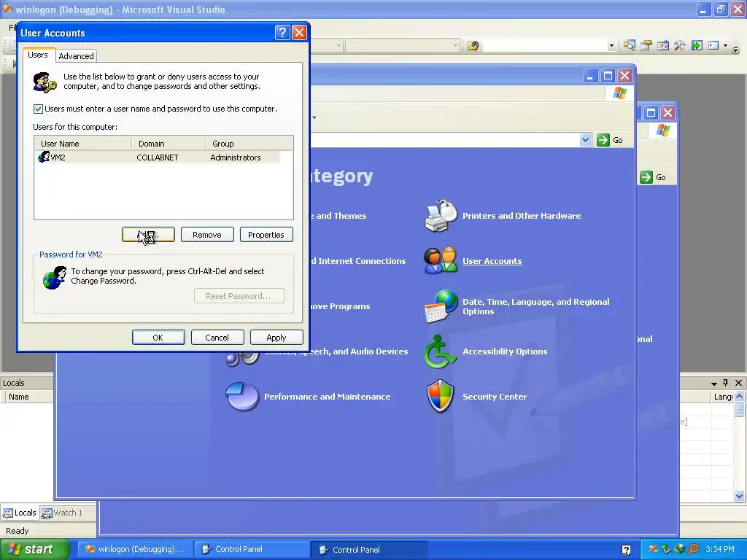This screenshot has height=560, width=747.
Task: Select the VM2 user row
Action: coord(158,157)
